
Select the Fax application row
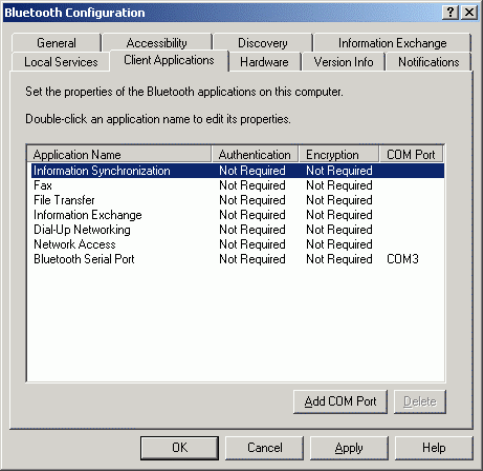tap(237, 185)
